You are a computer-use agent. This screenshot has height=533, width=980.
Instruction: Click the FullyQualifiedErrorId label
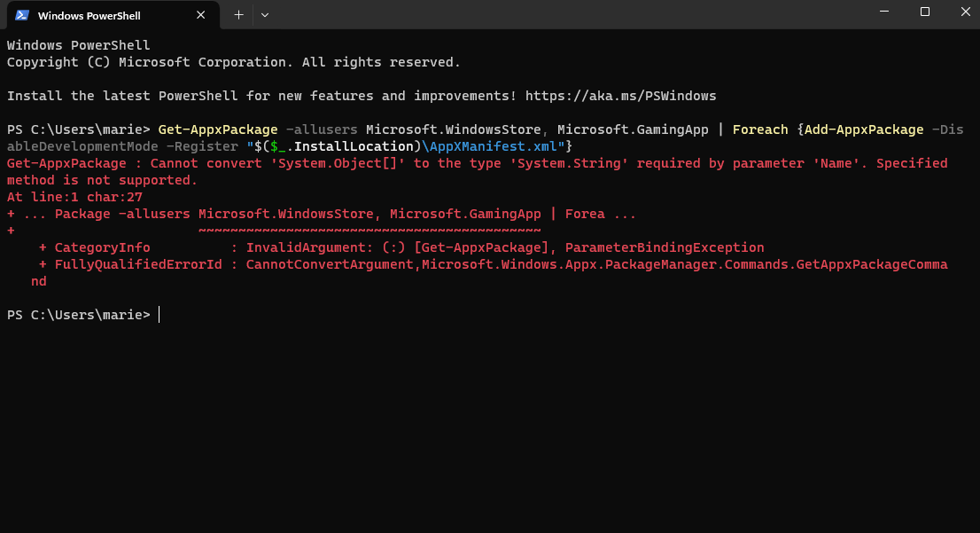tap(138, 264)
